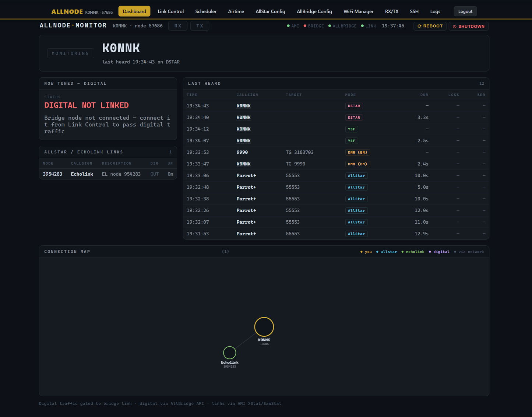This screenshot has width=532, height=417.
Task: Open WiFi Manager page
Action: pos(359,11)
